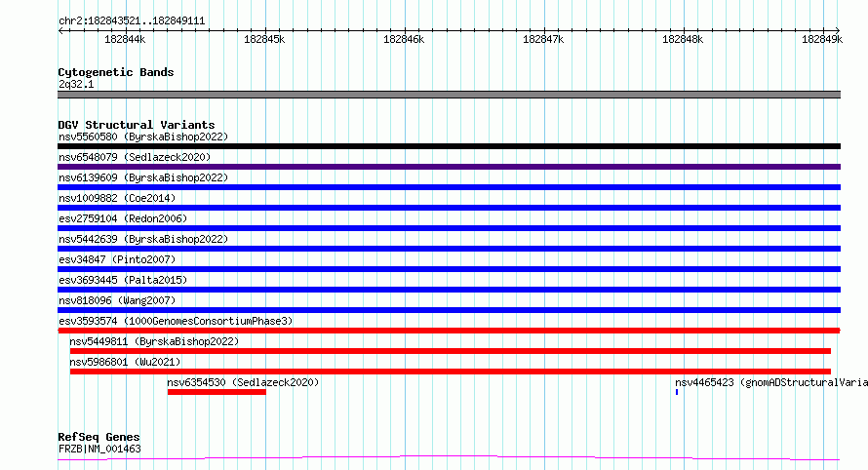868x470 pixels.
Task: Click the 182846k ruler tick label
Action: coord(404,39)
